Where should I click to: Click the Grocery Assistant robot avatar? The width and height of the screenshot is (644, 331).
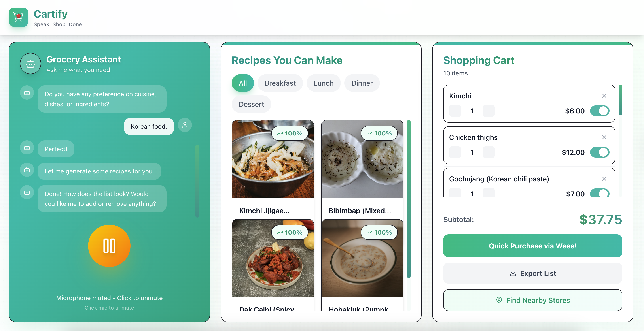pyautogui.click(x=30, y=64)
